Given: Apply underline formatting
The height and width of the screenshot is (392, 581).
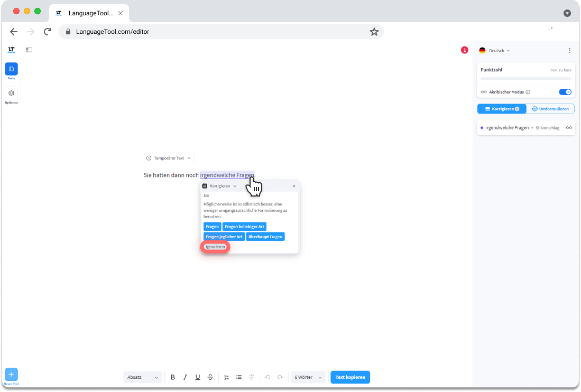Looking at the screenshot, I should (198, 377).
